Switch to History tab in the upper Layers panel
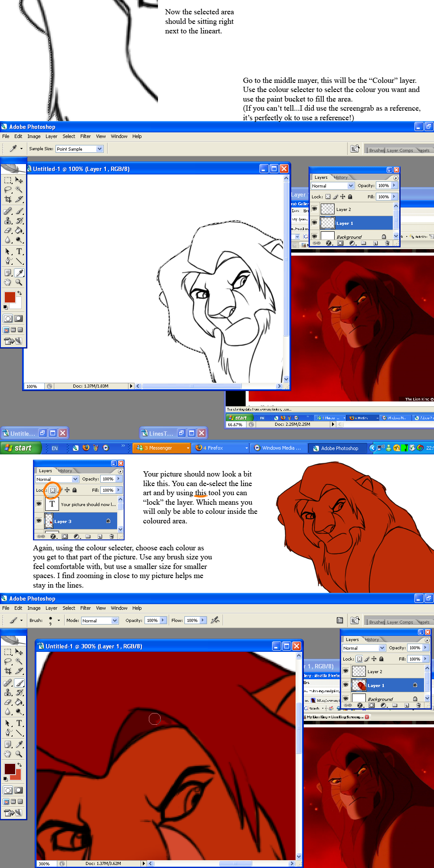The width and height of the screenshot is (434, 868). 341,177
